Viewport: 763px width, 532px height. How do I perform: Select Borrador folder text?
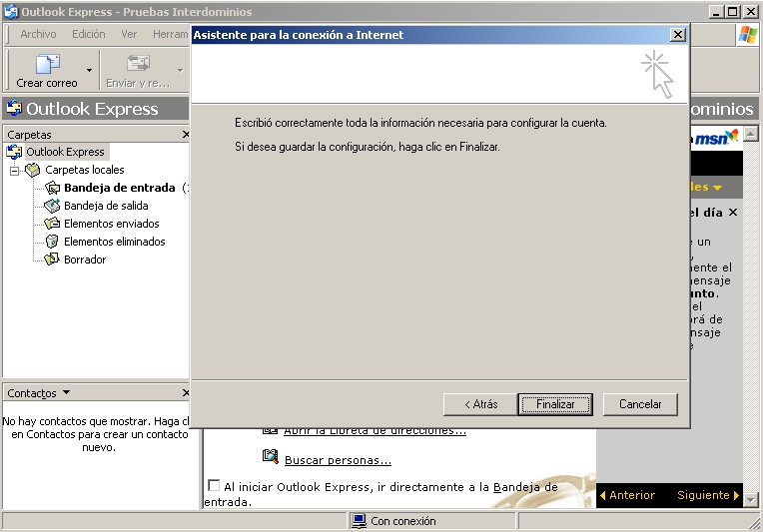tap(85, 260)
